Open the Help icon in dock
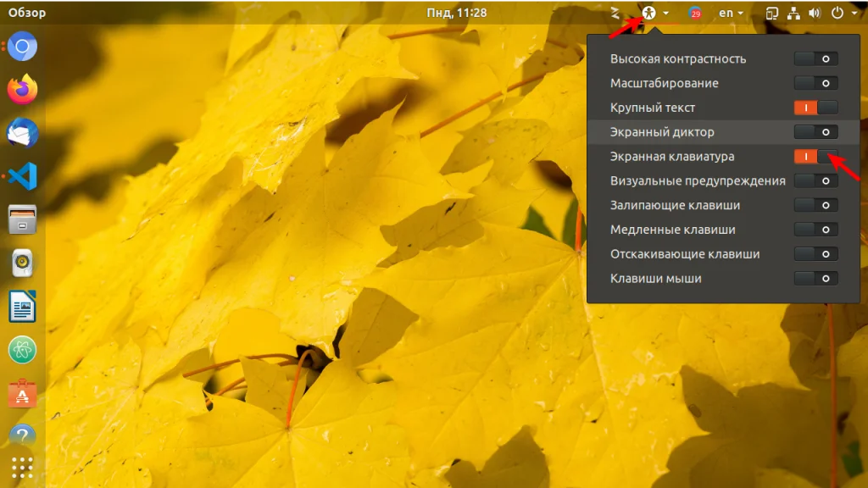The image size is (868, 488). [x=22, y=435]
